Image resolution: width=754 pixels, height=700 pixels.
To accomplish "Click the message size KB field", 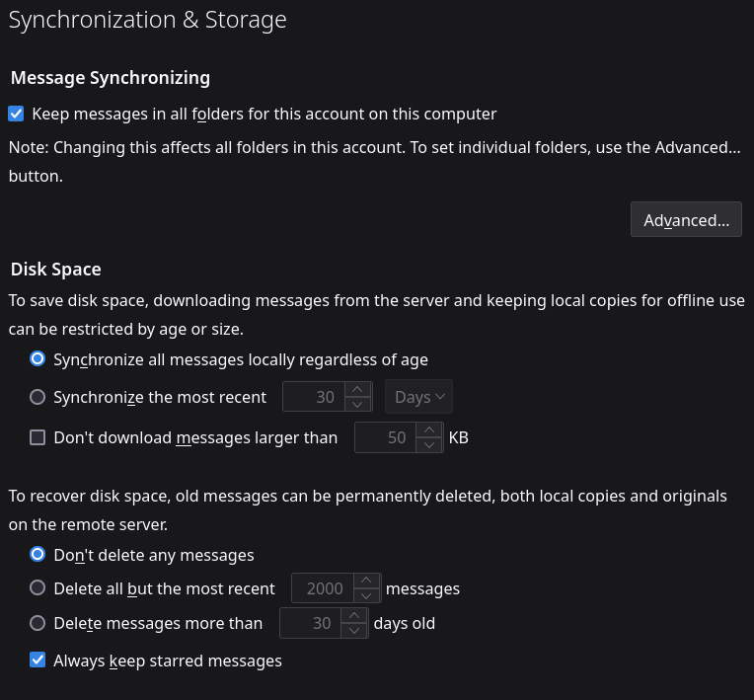I will 386,437.
